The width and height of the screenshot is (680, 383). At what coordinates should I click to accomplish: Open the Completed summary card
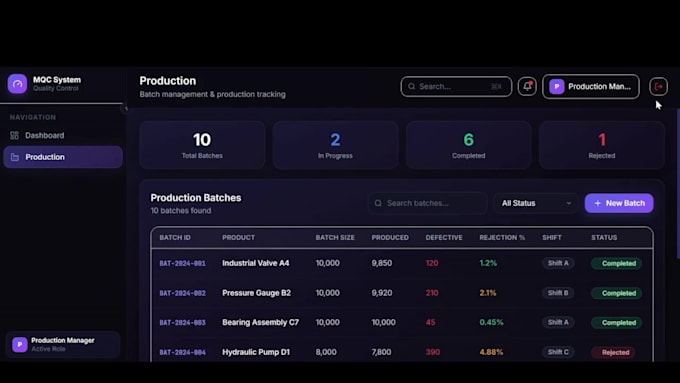pyautogui.click(x=468, y=145)
